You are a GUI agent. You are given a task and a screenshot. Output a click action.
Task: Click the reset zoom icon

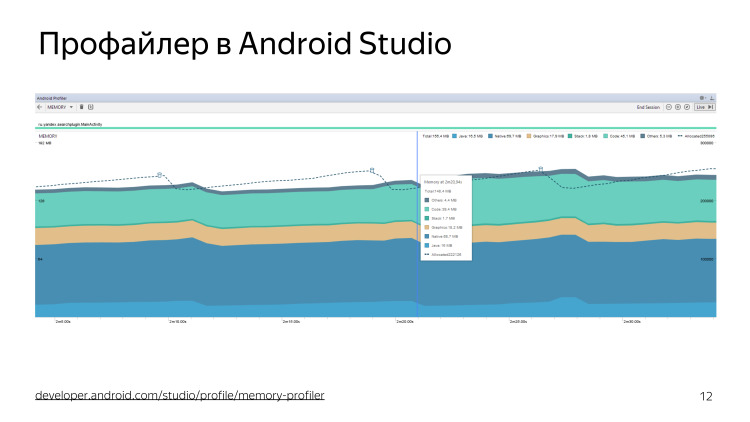coord(687,107)
